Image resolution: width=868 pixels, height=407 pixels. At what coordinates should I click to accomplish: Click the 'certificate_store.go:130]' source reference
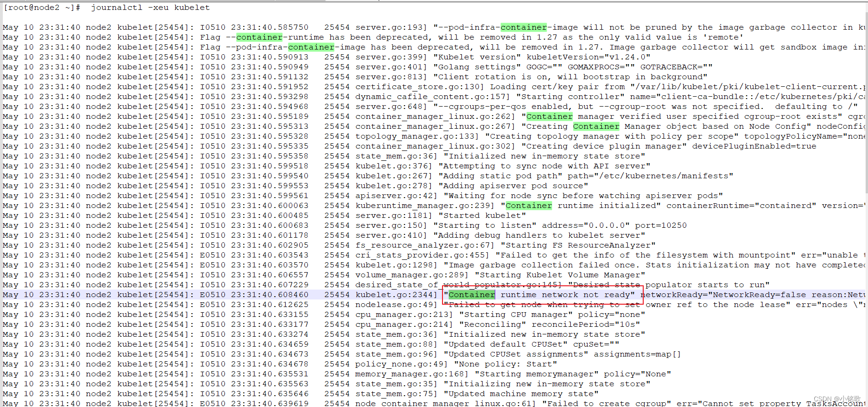[x=420, y=87]
